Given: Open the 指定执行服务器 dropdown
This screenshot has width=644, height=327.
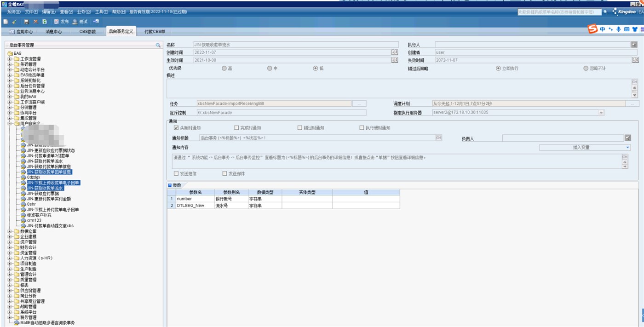Looking at the screenshot, I should pos(601,112).
